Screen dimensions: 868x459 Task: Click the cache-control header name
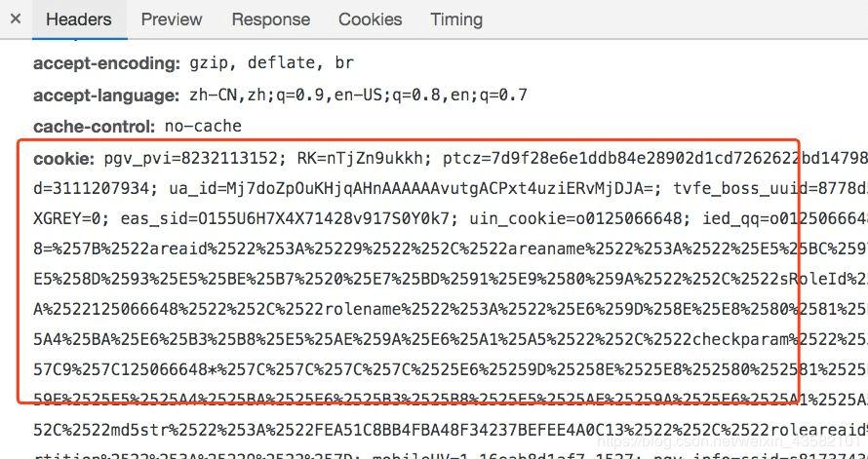[95, 127]
